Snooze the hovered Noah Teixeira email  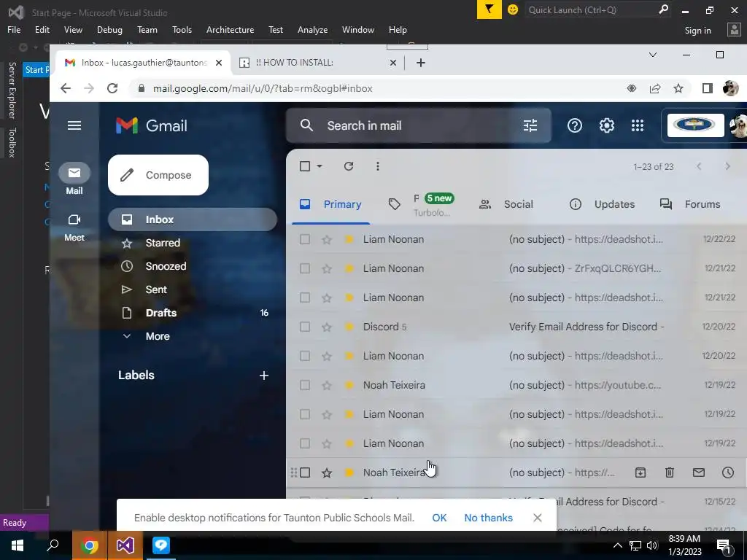(x=728, y=472)
